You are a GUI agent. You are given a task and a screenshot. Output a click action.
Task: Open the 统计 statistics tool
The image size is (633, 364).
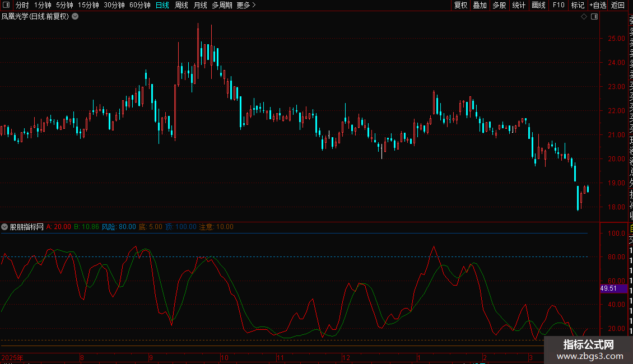click(x=519, y=5)
